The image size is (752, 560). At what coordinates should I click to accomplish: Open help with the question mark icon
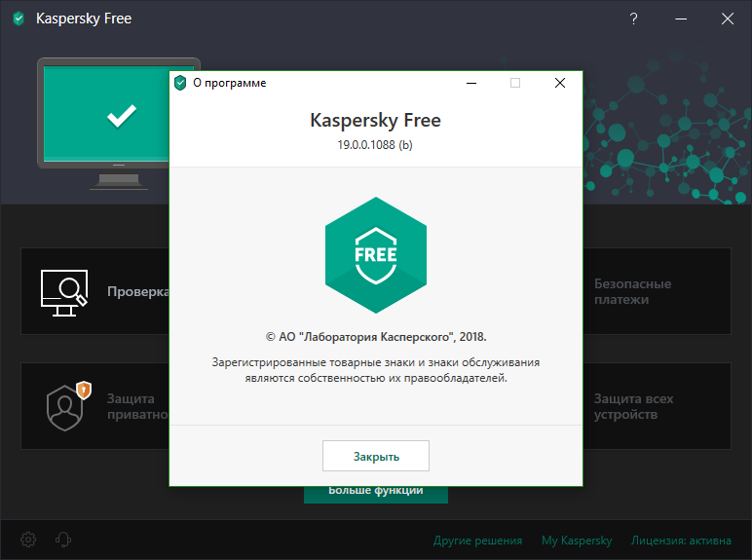[x=633, y=19]
